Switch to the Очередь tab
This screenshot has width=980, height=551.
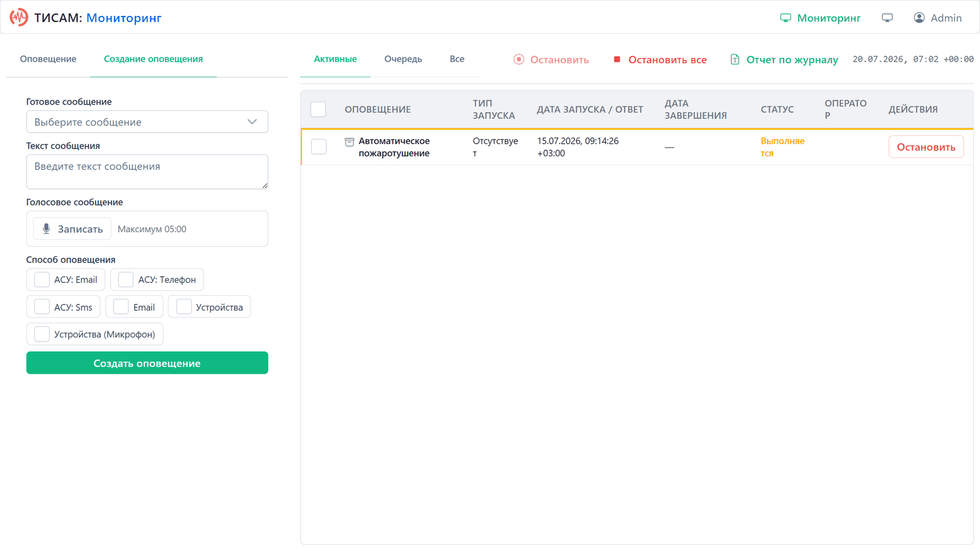coord(403,59)
